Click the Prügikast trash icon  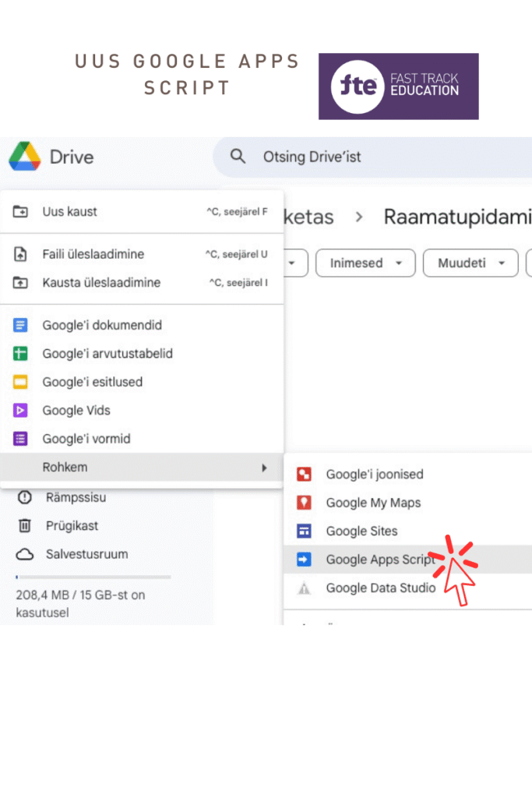(25, 526)
